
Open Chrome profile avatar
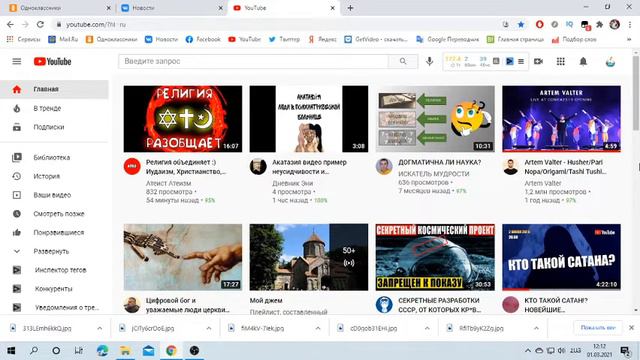(615, 24)
